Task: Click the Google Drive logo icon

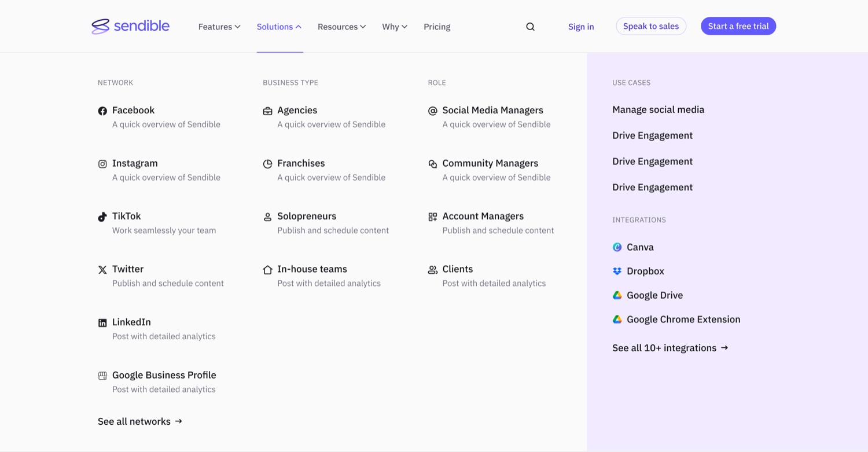Action: tap(617, 295)
